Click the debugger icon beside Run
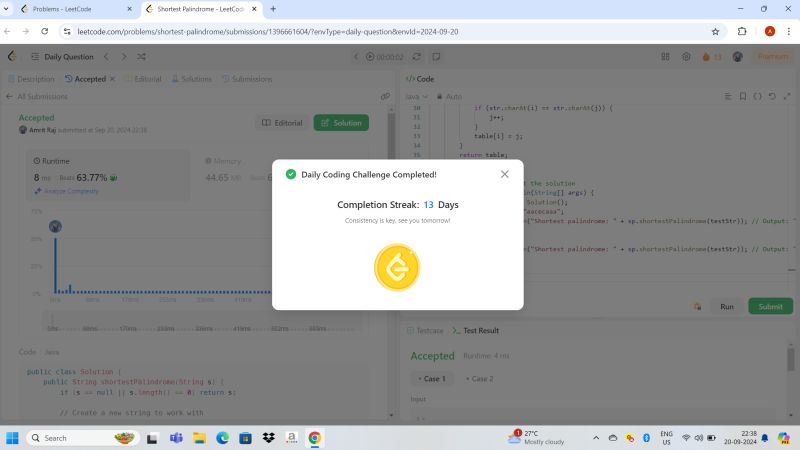 coord(697,307)
